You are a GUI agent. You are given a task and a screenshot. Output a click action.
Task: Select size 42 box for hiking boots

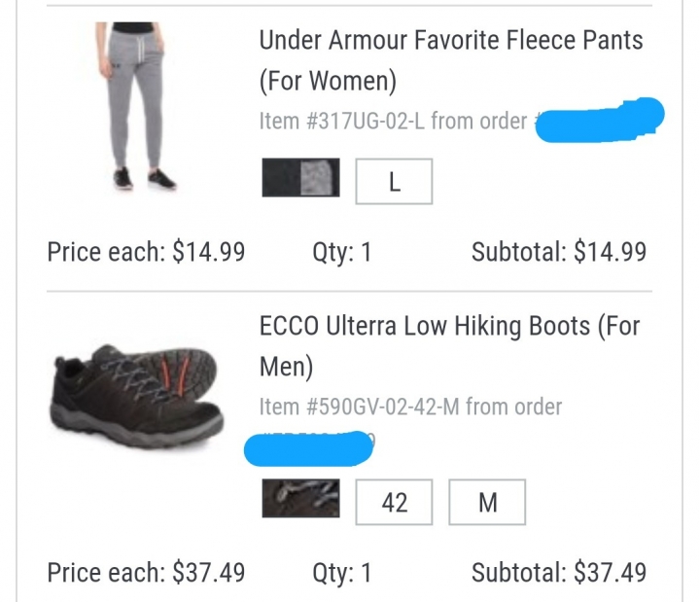tap(394, 502)
